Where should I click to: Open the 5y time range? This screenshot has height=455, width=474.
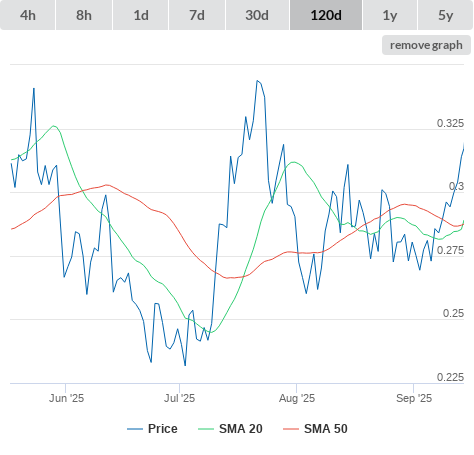445,15
